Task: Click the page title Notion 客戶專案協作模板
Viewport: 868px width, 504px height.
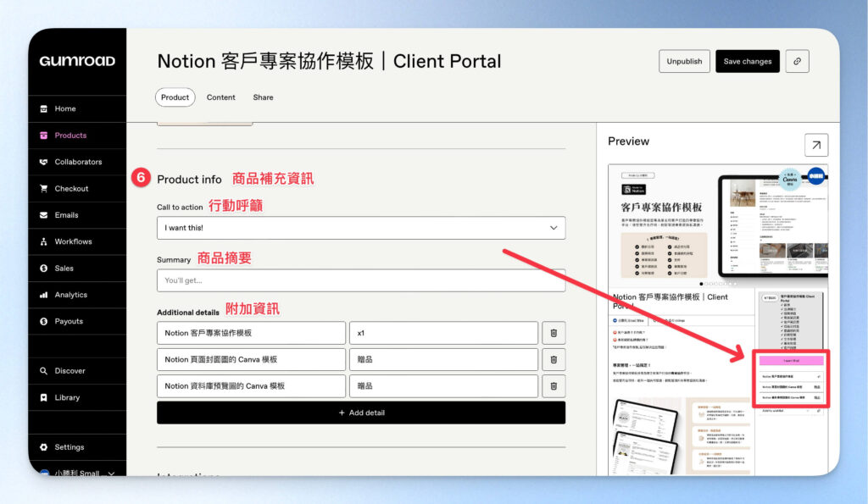Action: [x=329, y=61]
